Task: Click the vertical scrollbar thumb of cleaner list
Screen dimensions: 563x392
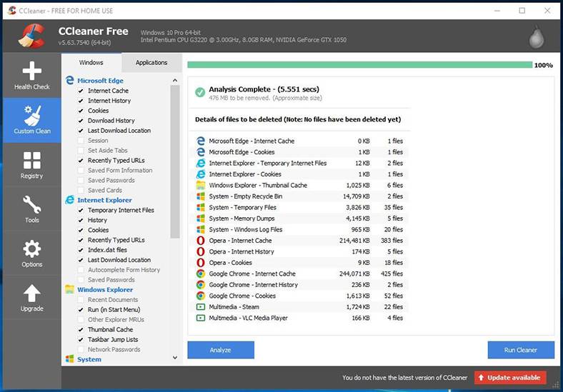Action: (175, 161)
